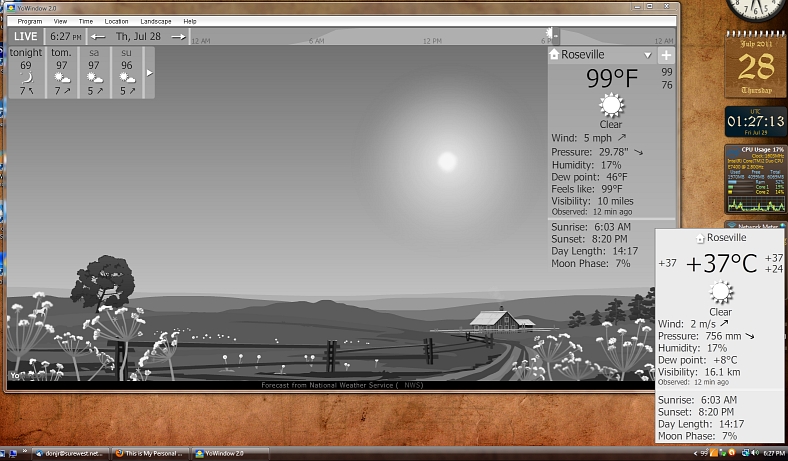Click the LIVE mode button
Screen dimensions: 788x461
click(26, 36)
